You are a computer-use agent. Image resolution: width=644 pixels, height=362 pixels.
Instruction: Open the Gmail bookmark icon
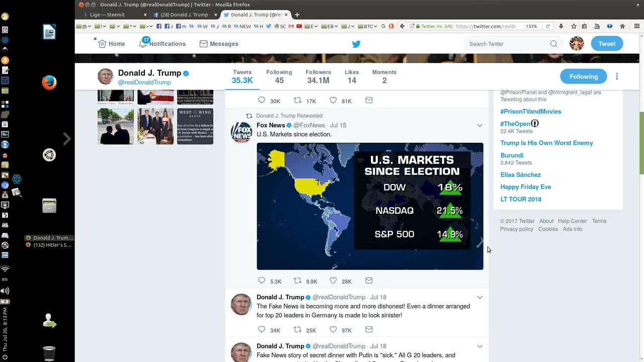click(x=292, y=26)
